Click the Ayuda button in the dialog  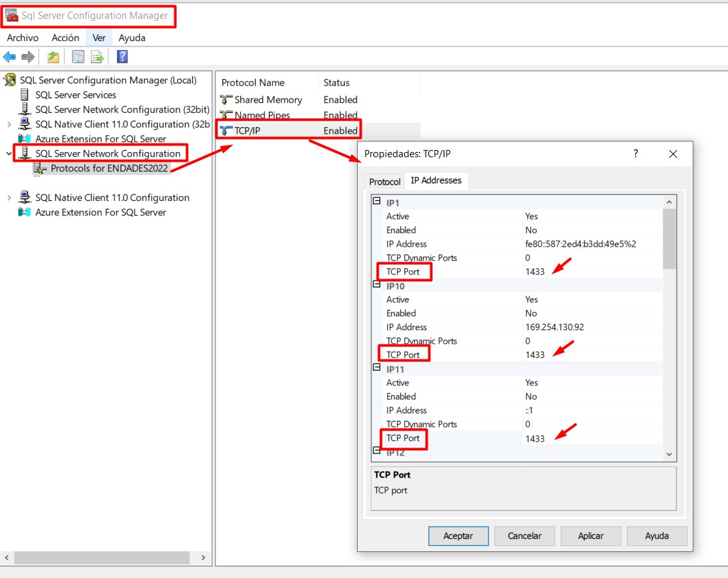657,536
